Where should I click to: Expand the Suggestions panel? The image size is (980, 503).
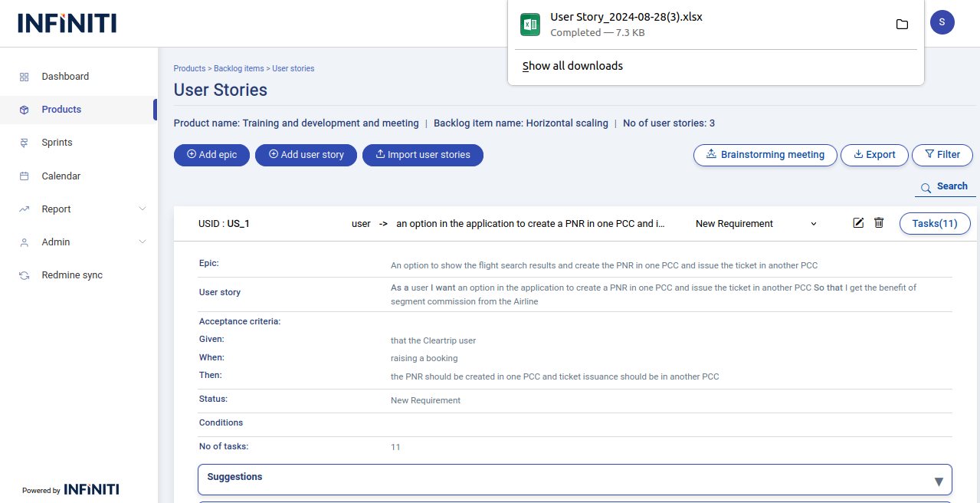(x=938, y=482)
